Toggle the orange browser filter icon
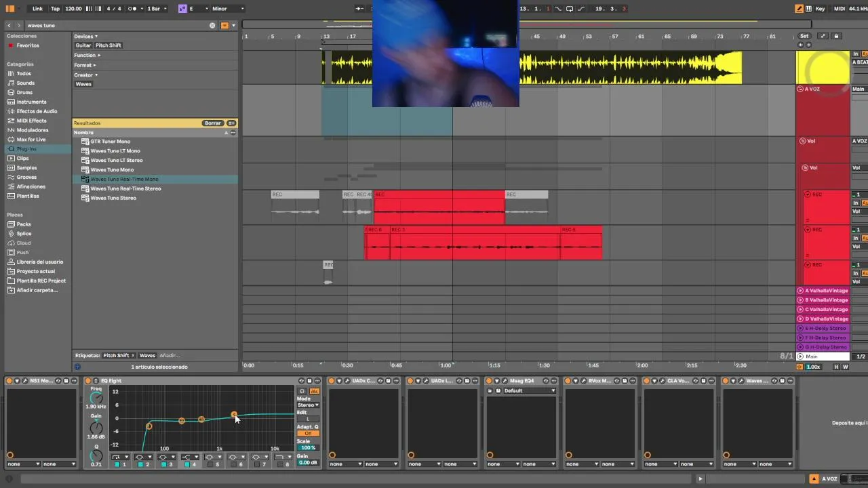This screenshot has width=868, height=488. [x=224, y=25]
